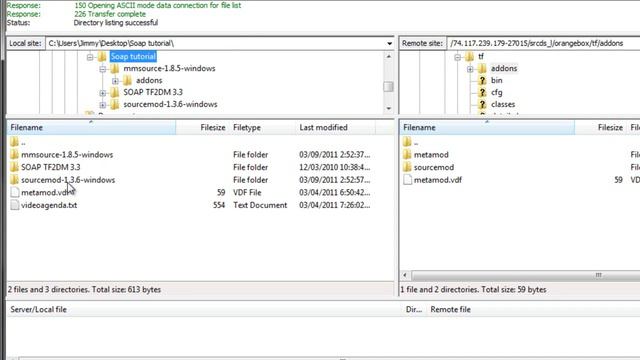Click local tree scrollbar up arrow

coord(389,56)
